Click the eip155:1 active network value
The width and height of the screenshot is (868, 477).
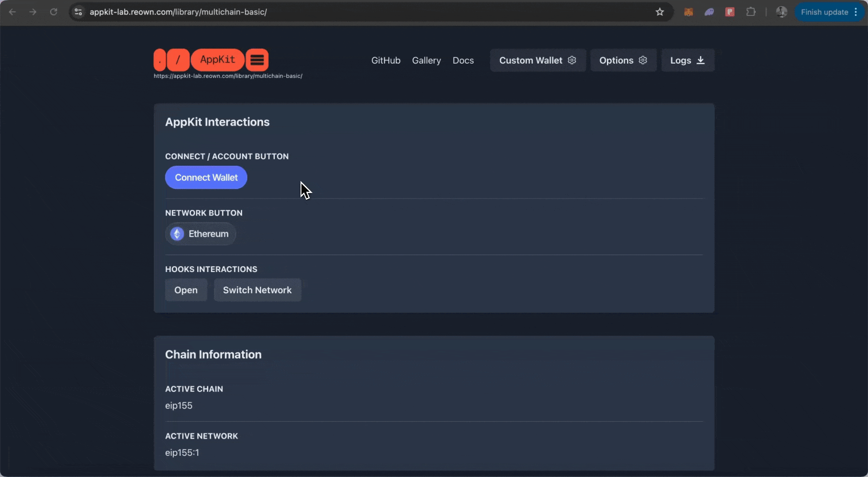pyautogui.click(x=182, y=453)
